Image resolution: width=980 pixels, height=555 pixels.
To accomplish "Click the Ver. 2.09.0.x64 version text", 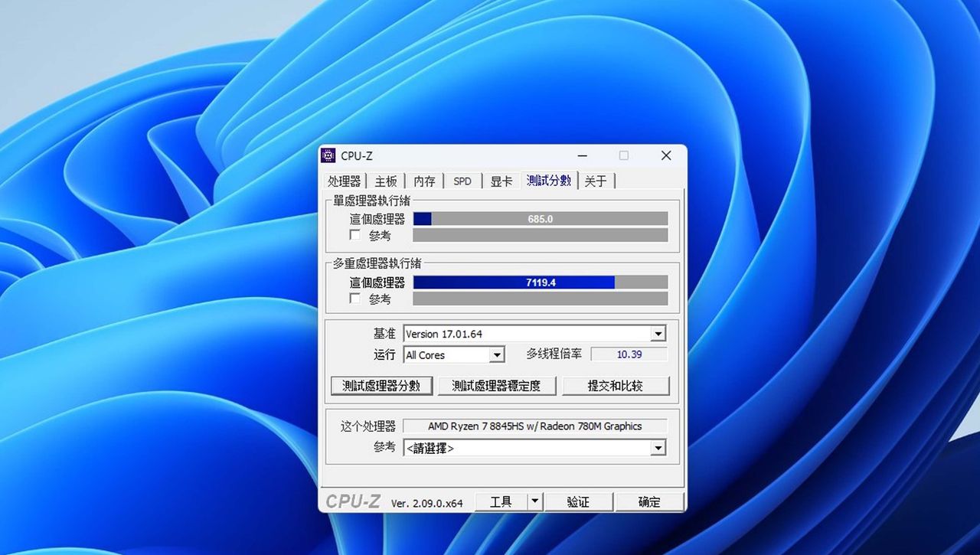I will pos(427,503).
